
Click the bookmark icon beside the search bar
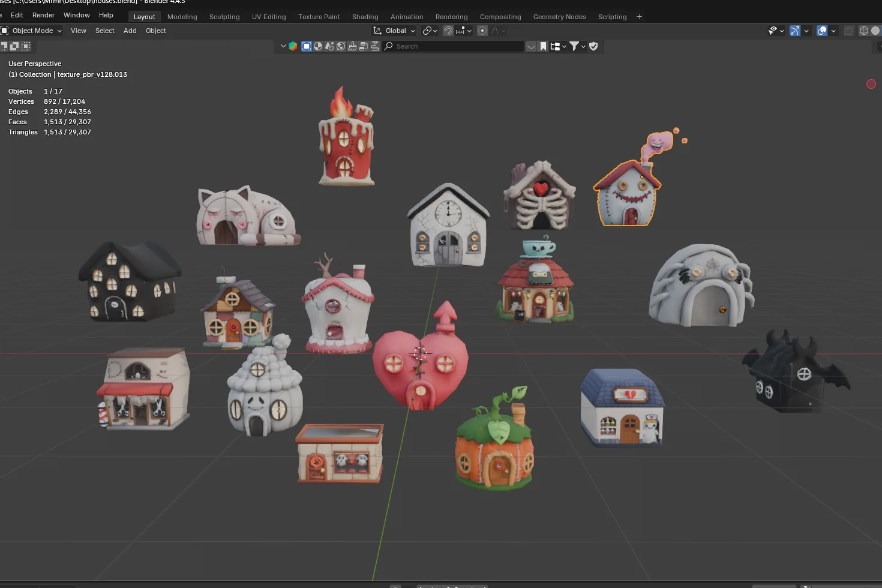(x=543, y=46)
